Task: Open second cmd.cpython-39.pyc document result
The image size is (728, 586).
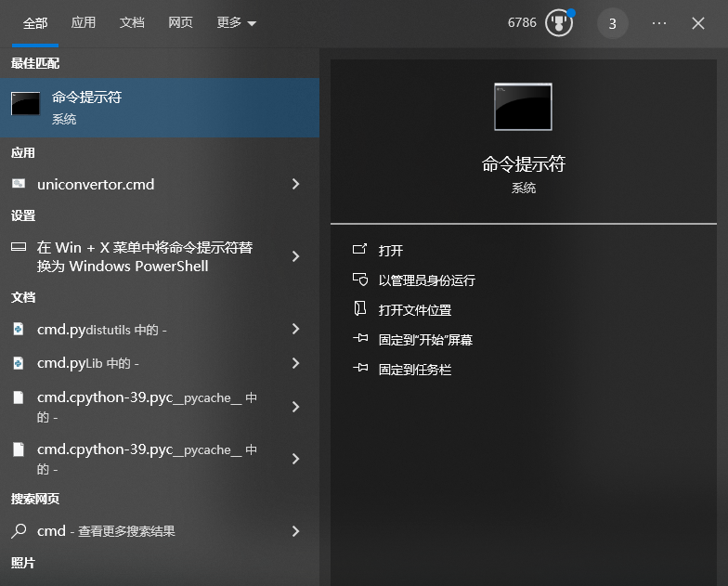Action: pos(160,459)
